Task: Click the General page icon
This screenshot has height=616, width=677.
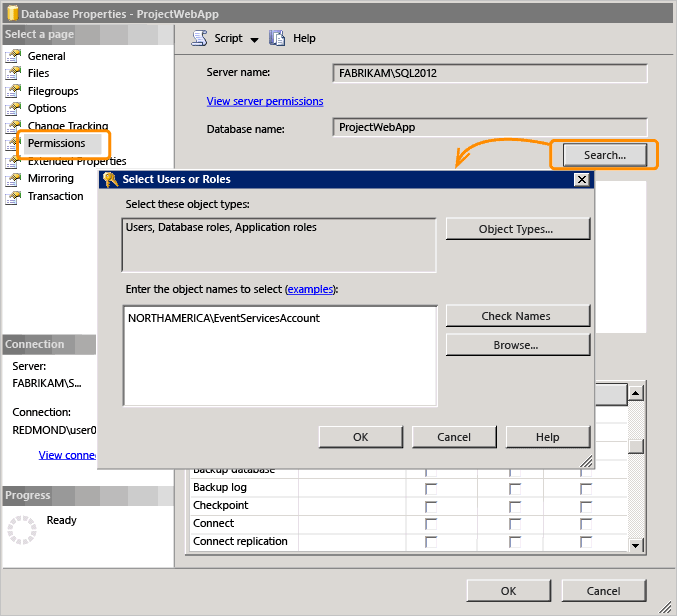Action: 13,56
